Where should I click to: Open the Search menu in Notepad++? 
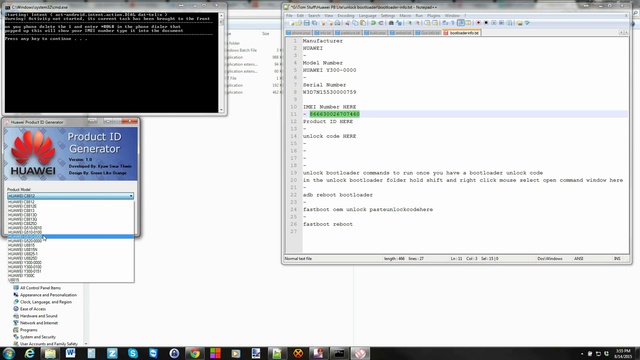pos(314,16)
